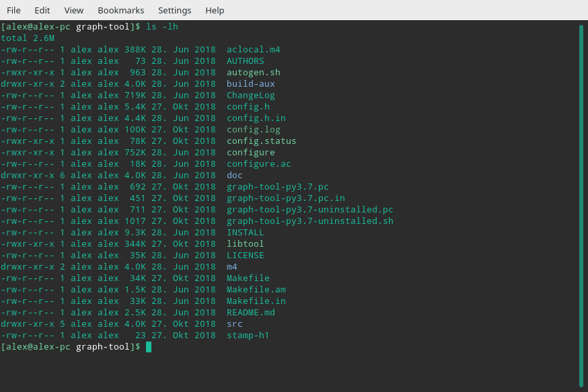Viewport: 588px width, 392px height.
Task: Click the graph-tool-py3.7-uninstalled.sh filename
Action: (309, 221)
